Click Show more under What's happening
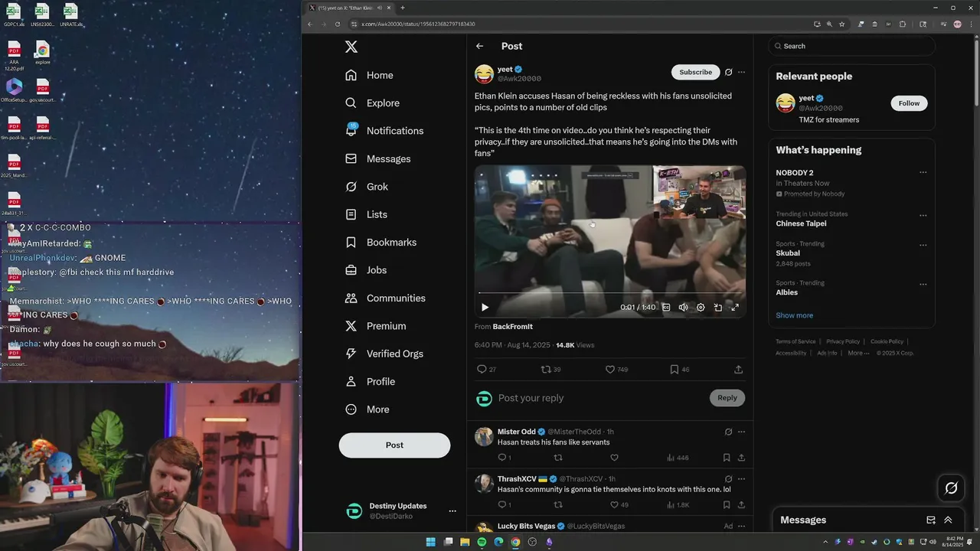Viewport: 980px width, 551px height. point(794,315)
